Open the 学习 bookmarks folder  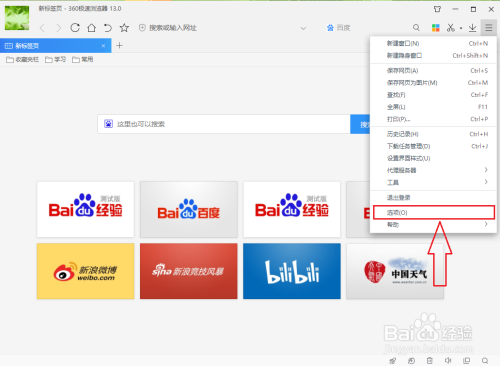click(x=55, y=60)
